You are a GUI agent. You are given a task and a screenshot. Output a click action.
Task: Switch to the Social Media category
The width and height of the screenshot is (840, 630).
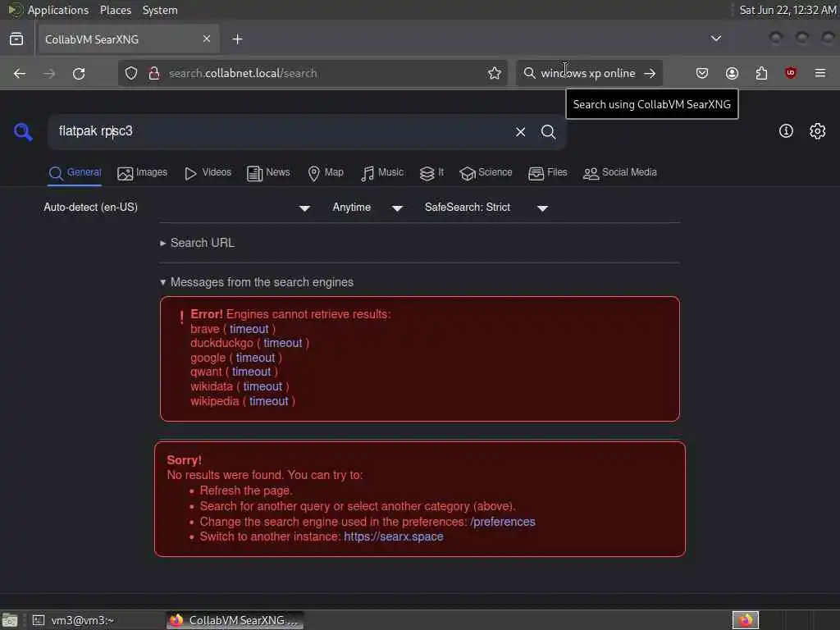pos(619,173)
